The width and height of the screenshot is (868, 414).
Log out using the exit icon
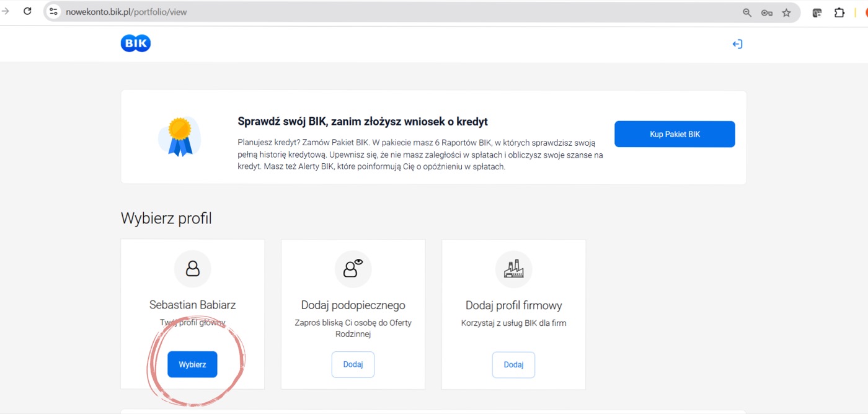(737, 44)
